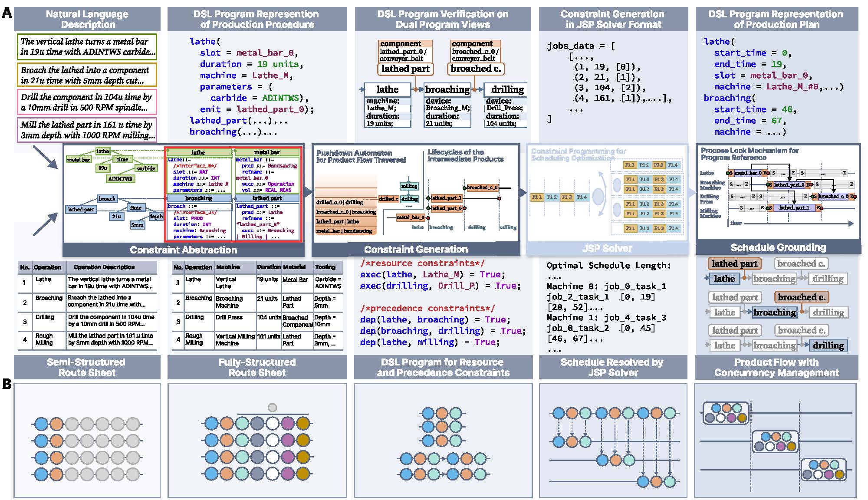The image size is (868, 500).
Task: Select the highlighted 'drilling' box in Product Flow
Action: [x=828, y=345]
